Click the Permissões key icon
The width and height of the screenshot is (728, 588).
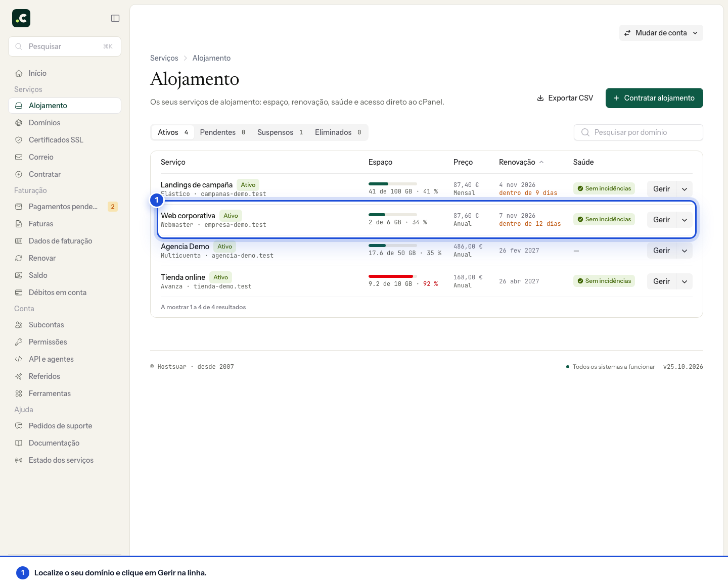pos(19,342)
